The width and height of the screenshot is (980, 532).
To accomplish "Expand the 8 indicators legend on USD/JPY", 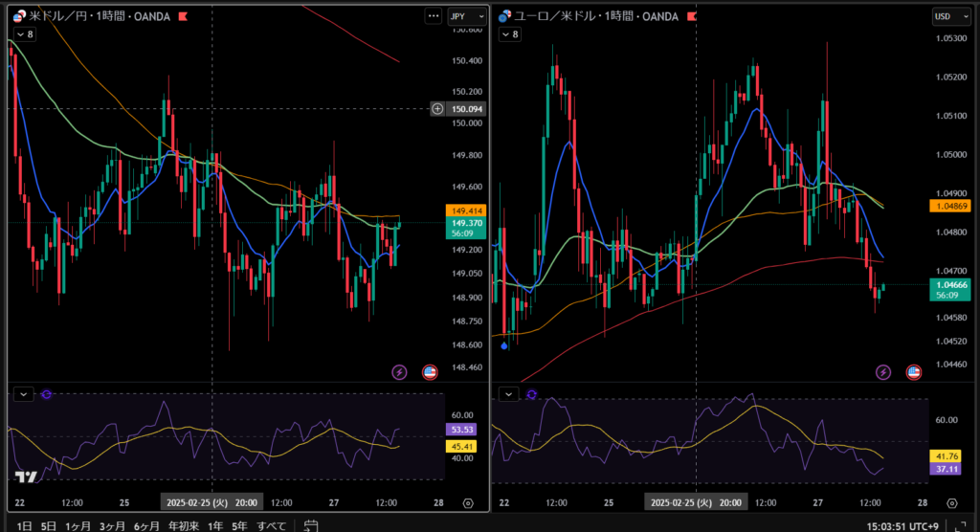I will (x=23, y=34).
